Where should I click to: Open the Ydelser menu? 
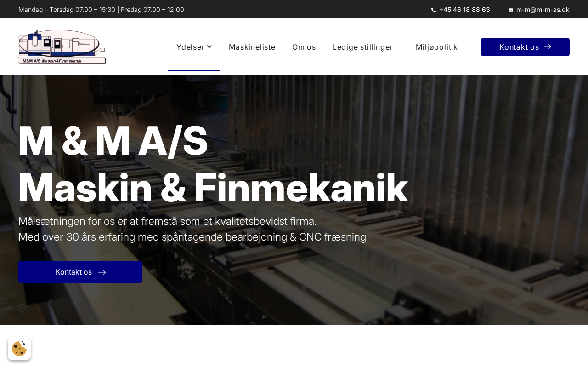(x=194, y=47)
